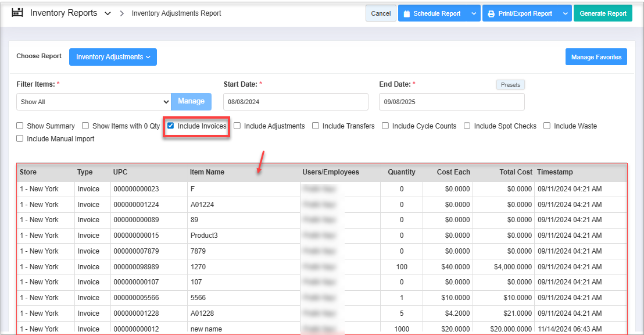This screenshot has height=335, width=644.
Task: Click into the Start Date field
Action: pyautogui.click(x=295, y=102)
